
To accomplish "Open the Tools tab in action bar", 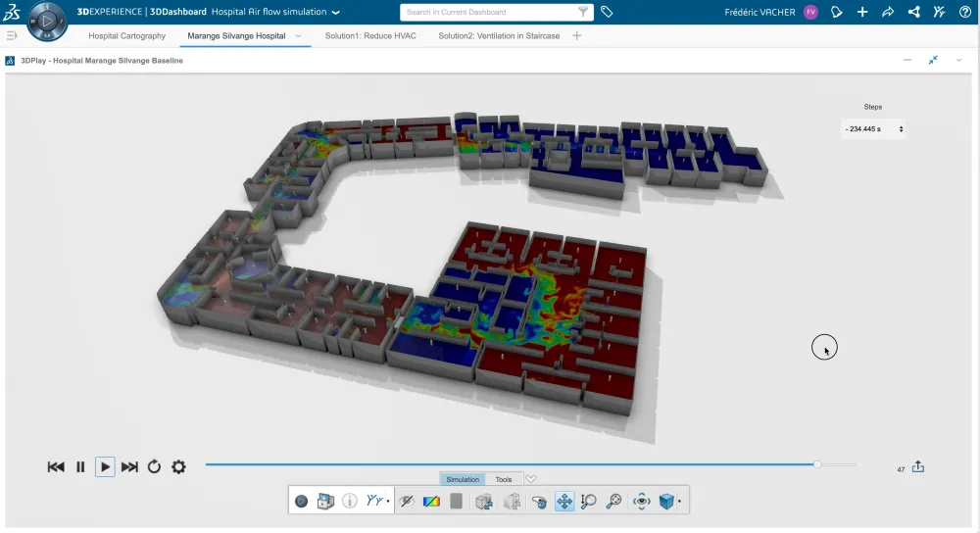I will click(503, 479).
